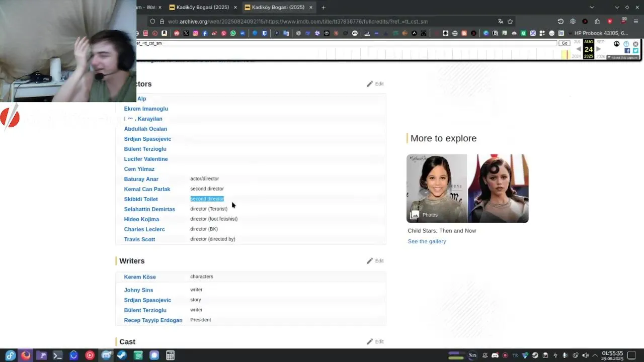Open the Pinterest bookmark icon
This screenshot has height=362, width=644.
pos(224,33)
